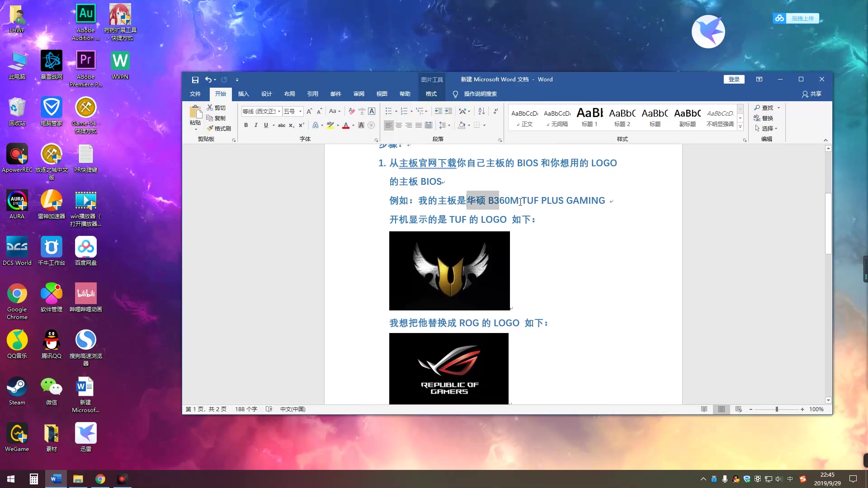Click the Undo arrow in quick access toolbar
Image resolution: width=868 pixels, height=488 pixels.
(x=208, y=80)
